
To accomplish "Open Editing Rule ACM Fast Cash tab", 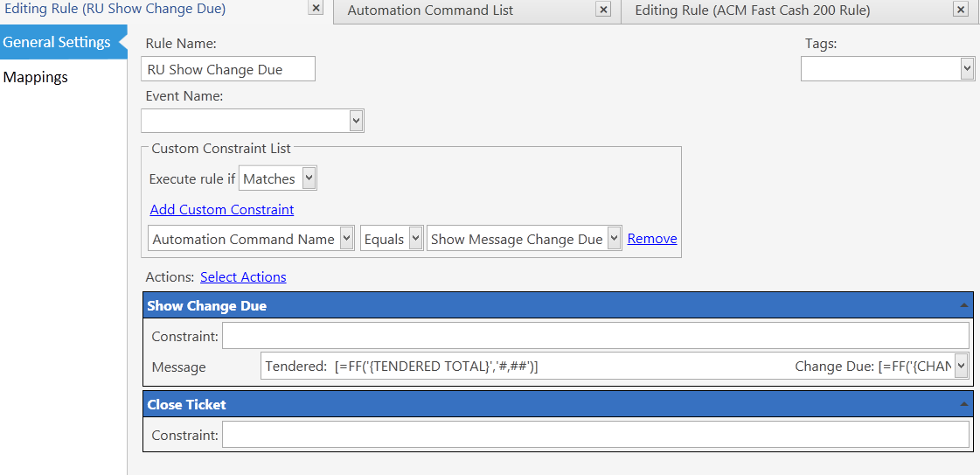I will click(x=752, y=10).
